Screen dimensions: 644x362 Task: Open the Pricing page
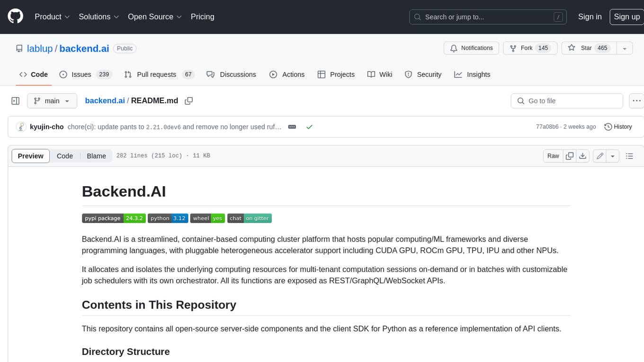(202, 17)
